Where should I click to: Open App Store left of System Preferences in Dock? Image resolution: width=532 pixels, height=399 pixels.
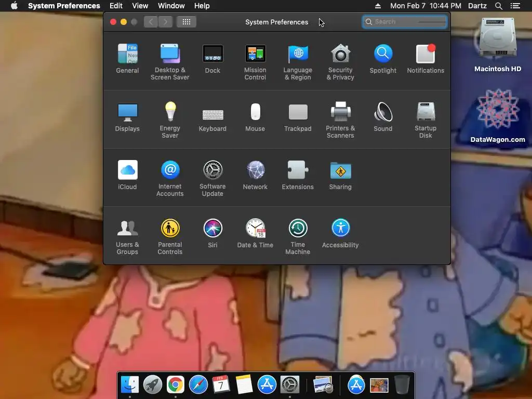(267, 385)
